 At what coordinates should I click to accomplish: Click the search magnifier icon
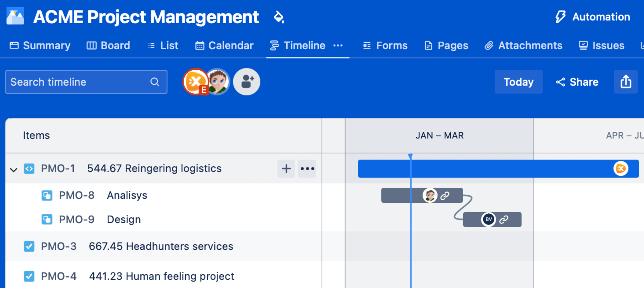click(155, 82)
